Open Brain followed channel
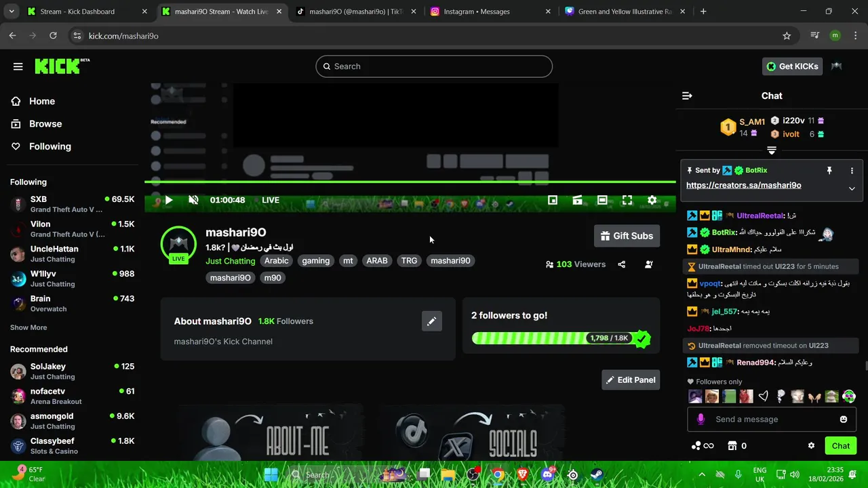Viewport: 868px width, 488px height. pyautogui.click(x=73, y=304)
